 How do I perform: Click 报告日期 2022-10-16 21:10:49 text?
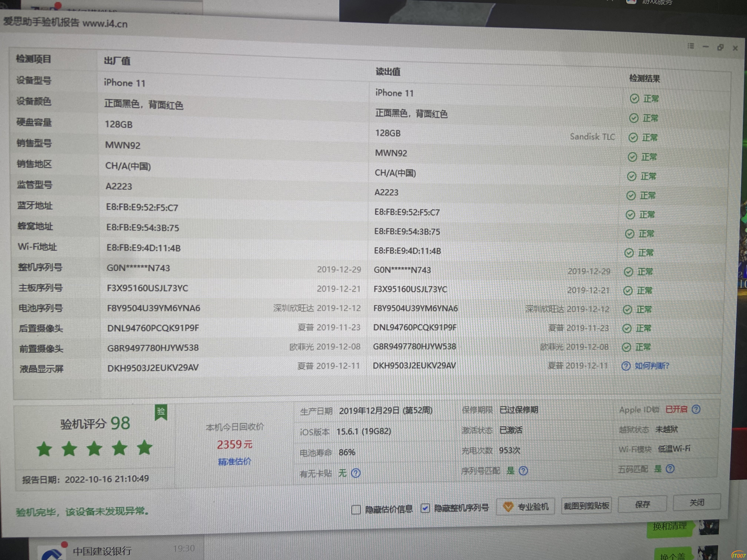coord(85,479)
